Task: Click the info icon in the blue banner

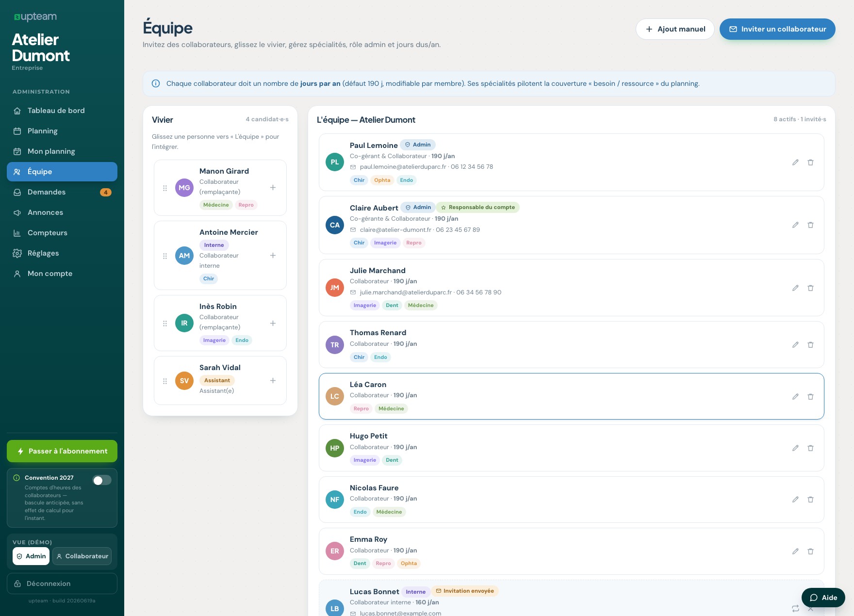Action: pyautogui.click(x=156, y=83)
